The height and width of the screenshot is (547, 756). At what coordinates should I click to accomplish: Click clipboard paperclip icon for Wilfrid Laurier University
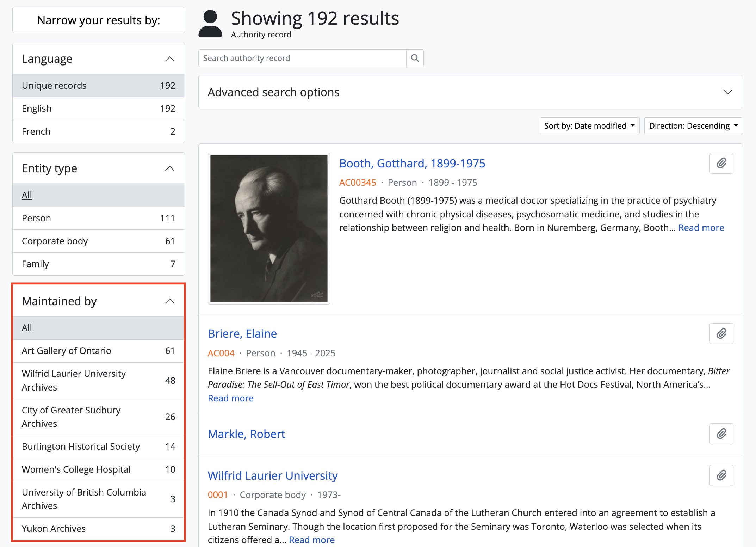721,475
